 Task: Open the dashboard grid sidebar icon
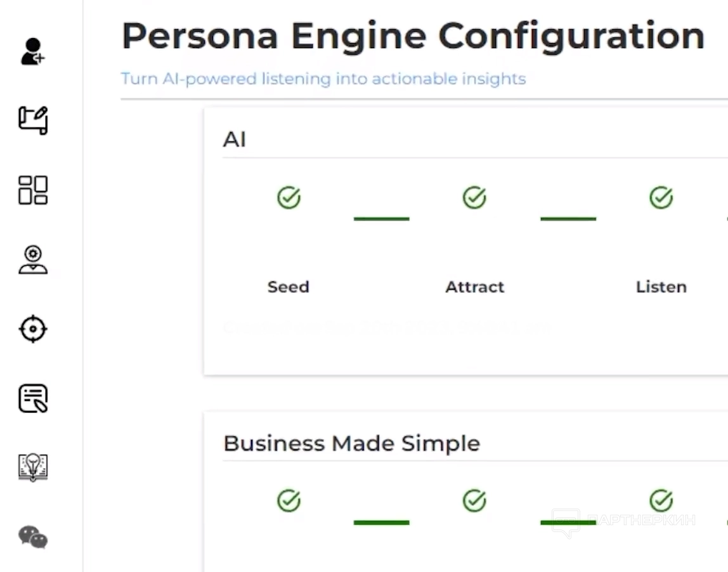pos(33,190)
